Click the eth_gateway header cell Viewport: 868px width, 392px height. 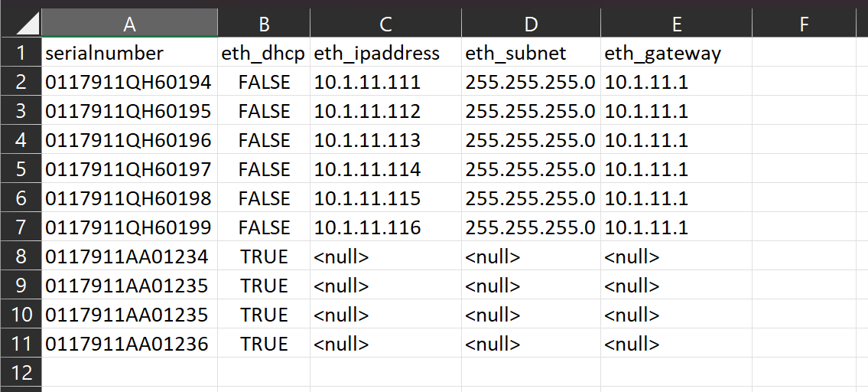point(676,53)
